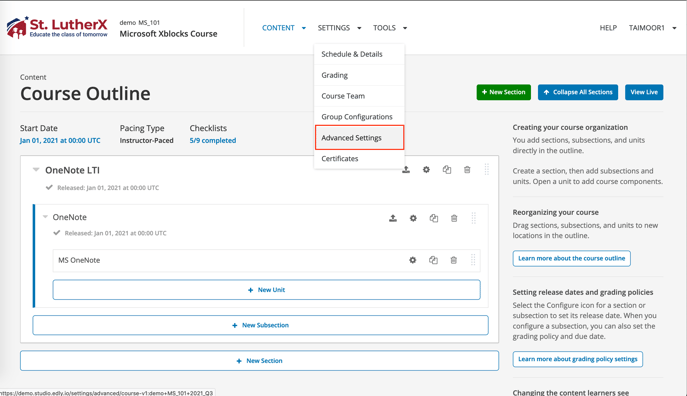
Task: Click the View Live button
Action: click(644, 92)
